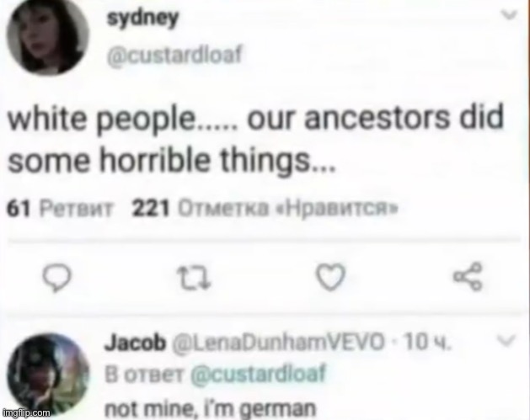The height and width of the screenshot is (420, 530).
Task: Like the tweet with the heart icon
Action: point(330,277)
